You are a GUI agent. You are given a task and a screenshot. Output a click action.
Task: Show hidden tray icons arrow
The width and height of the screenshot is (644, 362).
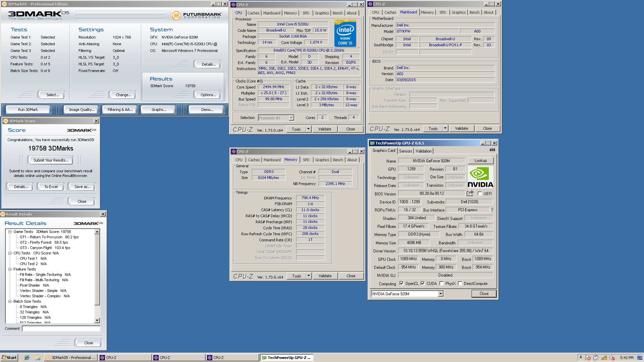pos(581,357)
